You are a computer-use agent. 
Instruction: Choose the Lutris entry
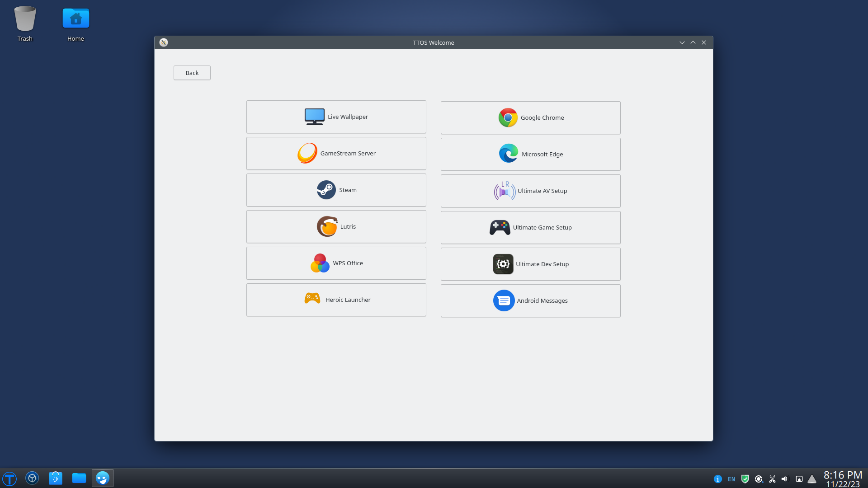(x=336, y=226)
